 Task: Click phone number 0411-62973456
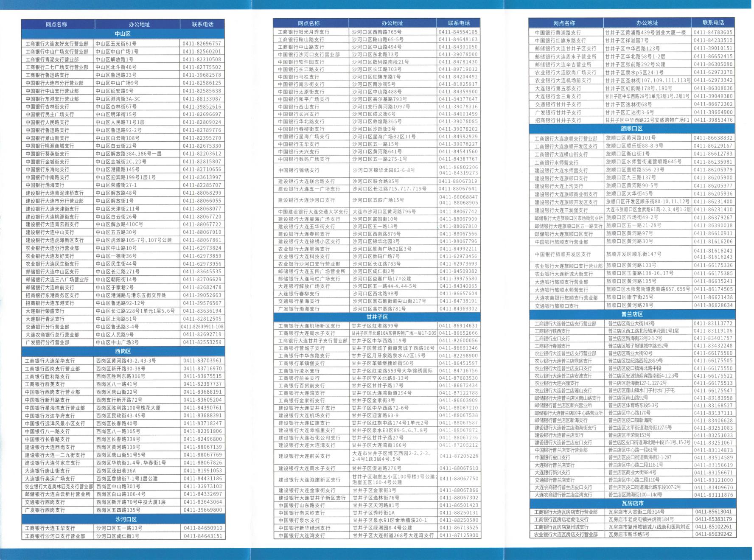458,256
